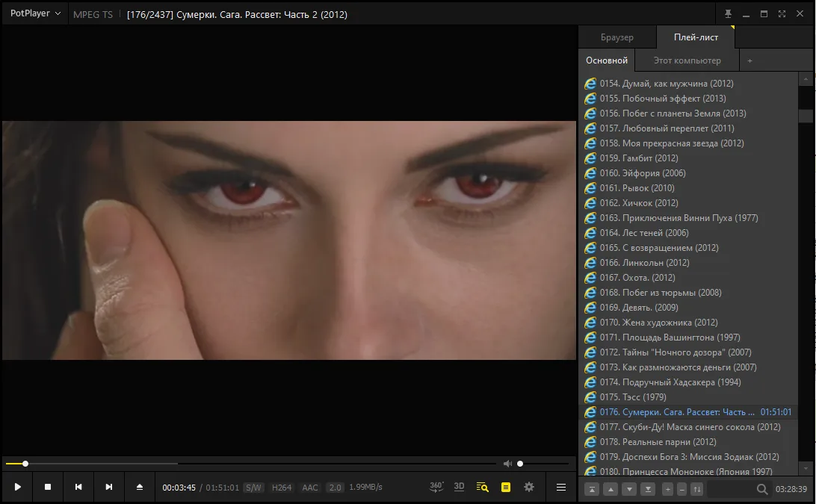
Task: Select 0177. Скуби-Ду! Маска синего сокола
Action: pos(687,427)
